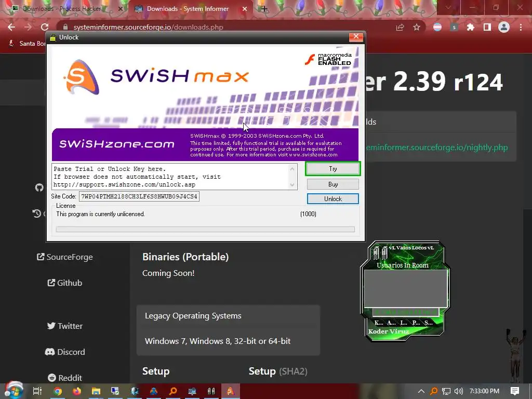This screenshot has height=399, width=532.
Task: Close the Process Hacker browser tab
Action: tap(120, 9)
